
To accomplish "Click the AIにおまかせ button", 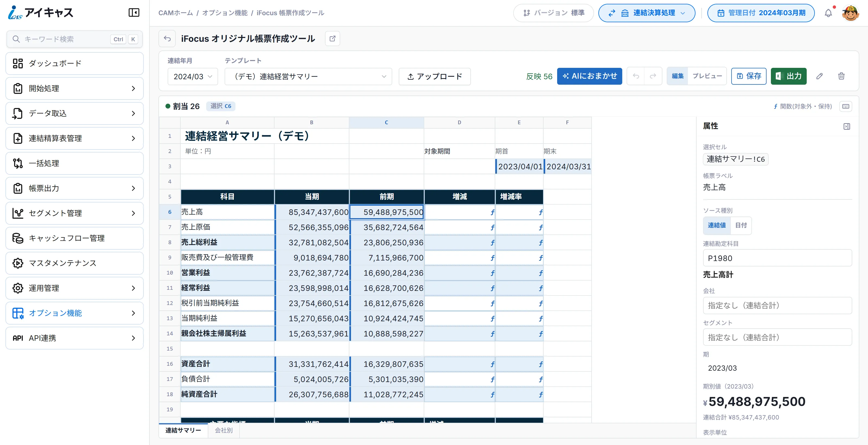I will tap(589, 76).
